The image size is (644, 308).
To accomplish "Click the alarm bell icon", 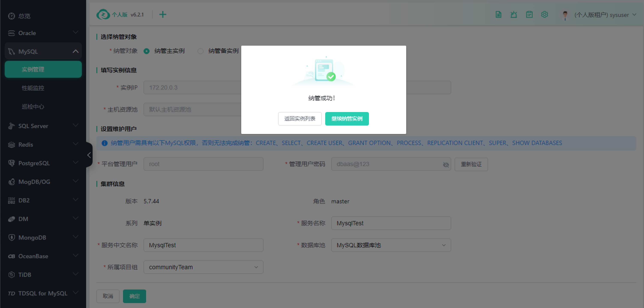I will (x=514, y=15).
